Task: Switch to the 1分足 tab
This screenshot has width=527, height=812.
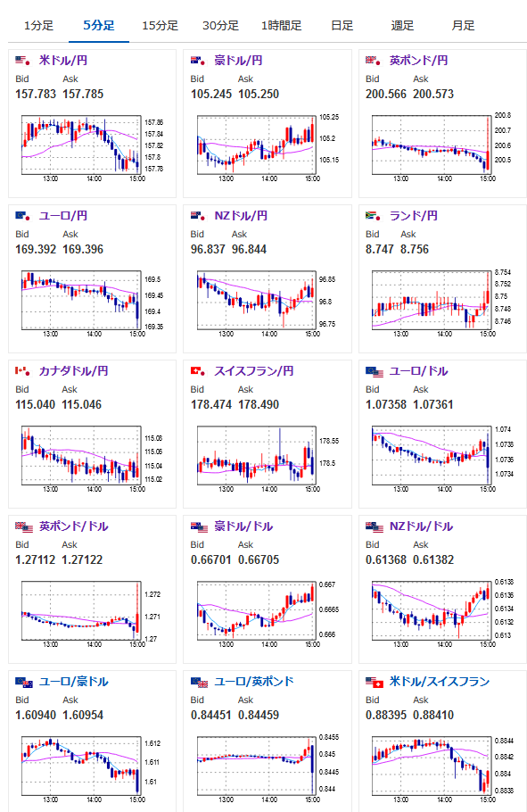Action: [x=39, y=25]
